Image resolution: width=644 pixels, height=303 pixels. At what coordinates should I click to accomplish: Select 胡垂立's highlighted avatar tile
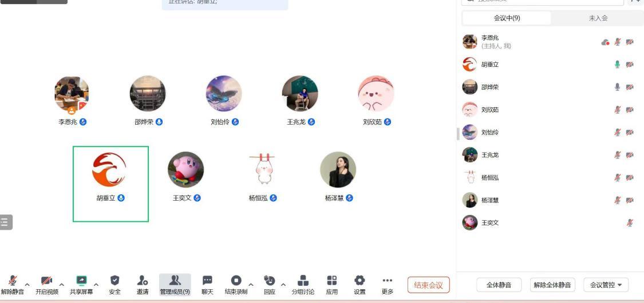coord(110,184)
